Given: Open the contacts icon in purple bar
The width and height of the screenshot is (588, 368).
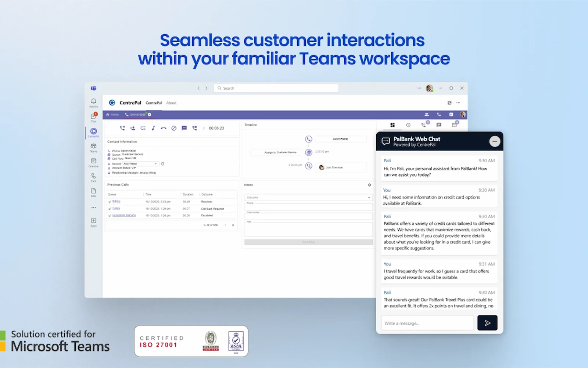Looking at the screenshot, I should click(x=427, y=114).
